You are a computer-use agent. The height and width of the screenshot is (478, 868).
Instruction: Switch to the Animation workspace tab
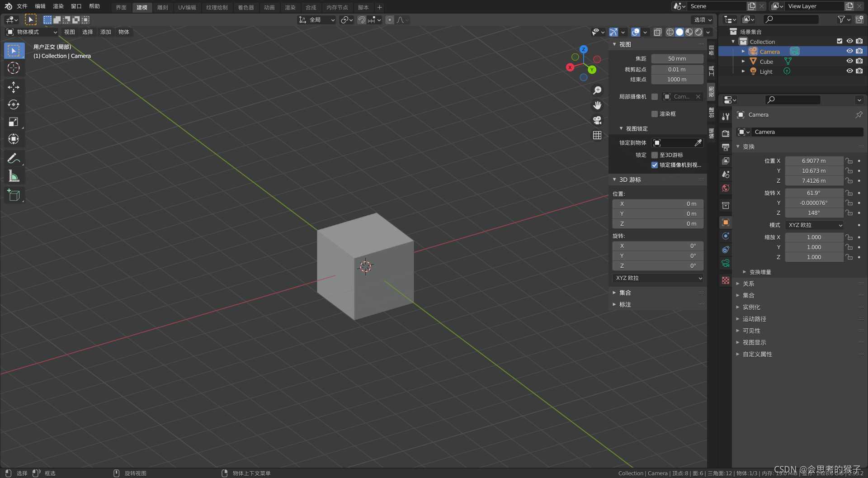pos(269,8)
